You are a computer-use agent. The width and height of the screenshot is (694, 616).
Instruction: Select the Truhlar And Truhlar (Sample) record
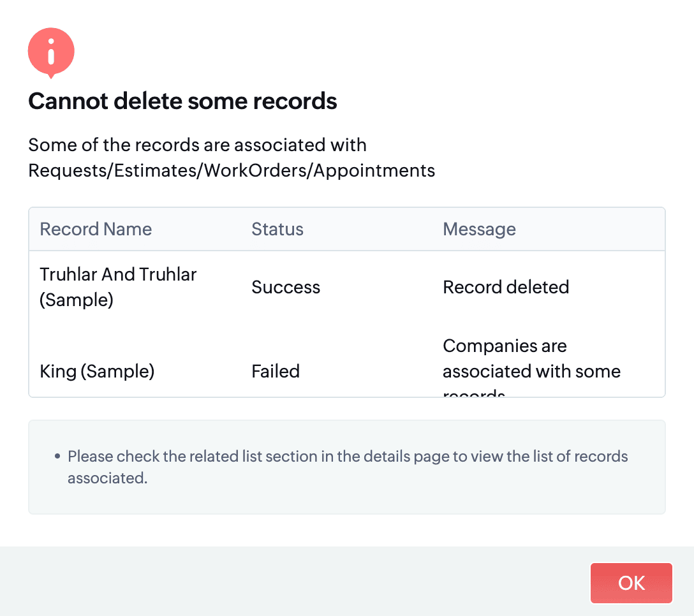(118, 287)
